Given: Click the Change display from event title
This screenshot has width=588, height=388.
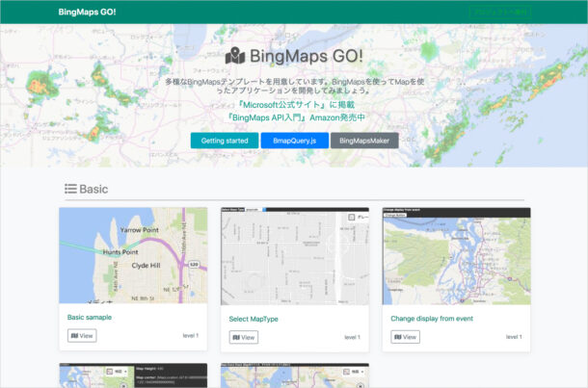Looking at the screenshot, I should point(432,319).
